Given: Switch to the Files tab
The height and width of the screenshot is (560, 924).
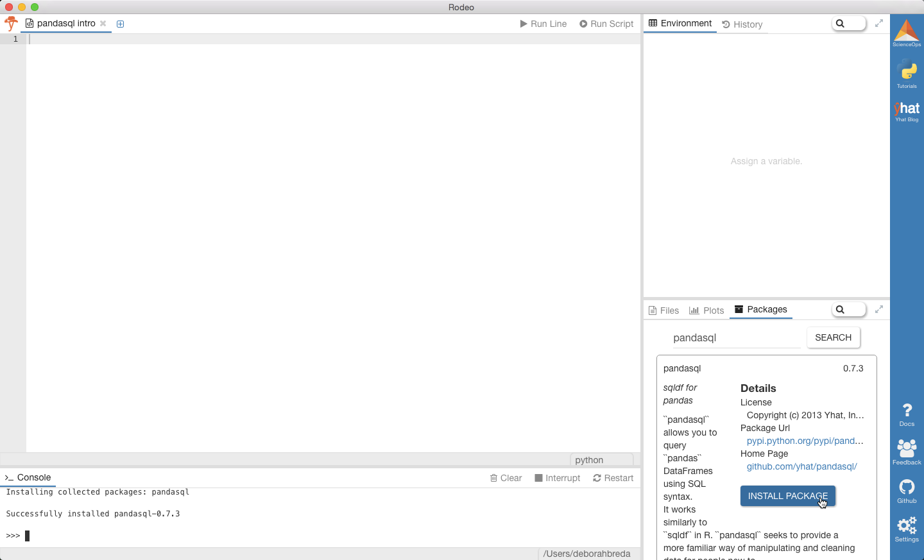Looking at the screenshot, I should [x=663, y=310].
